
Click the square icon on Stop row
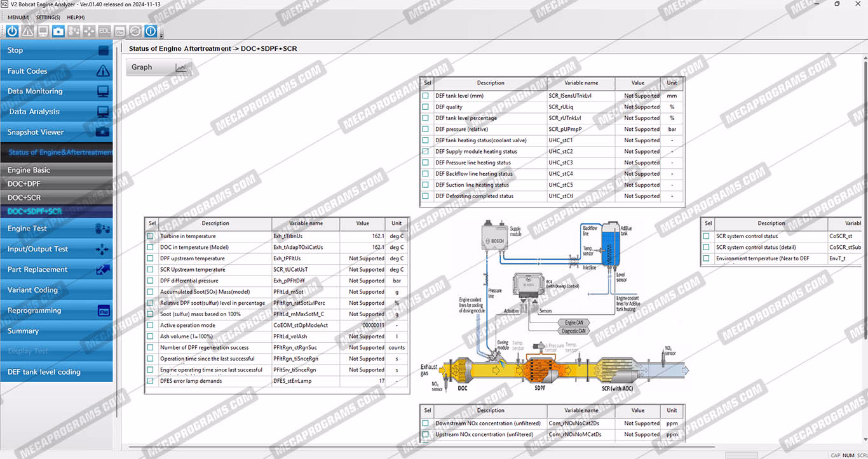click(104, 51)
